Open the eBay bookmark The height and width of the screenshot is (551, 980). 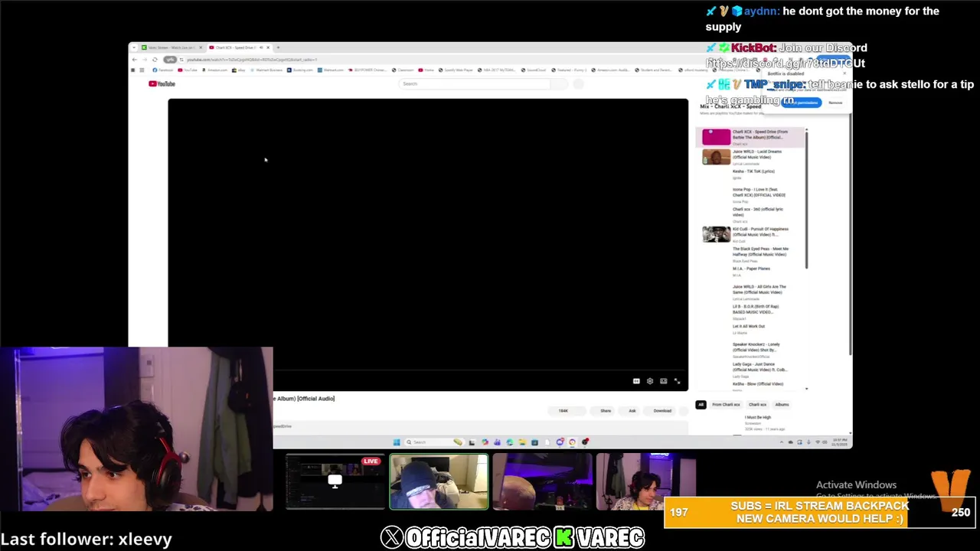[x=239, y=70]
